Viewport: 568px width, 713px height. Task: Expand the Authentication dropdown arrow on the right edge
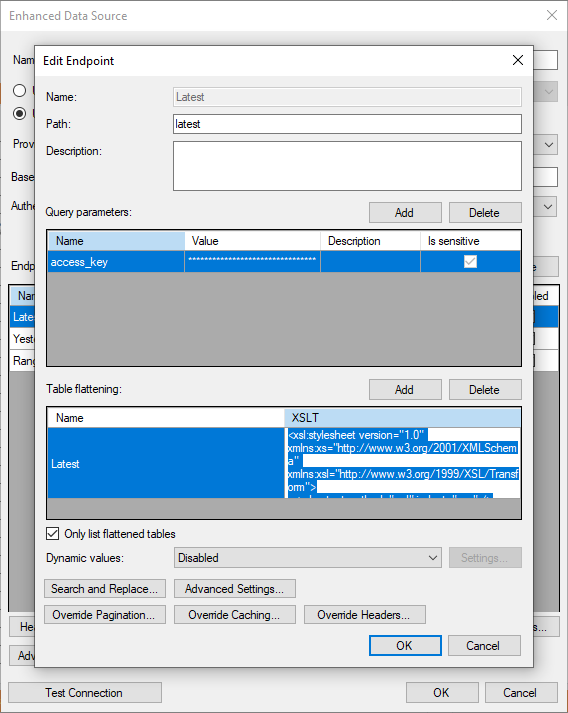[x=548, y=207]
